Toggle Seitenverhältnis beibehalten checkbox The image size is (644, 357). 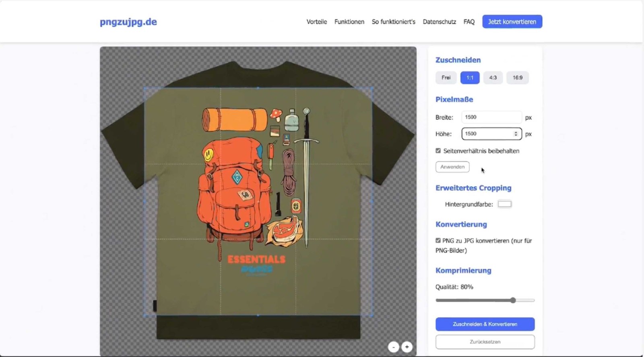[438, 151]
